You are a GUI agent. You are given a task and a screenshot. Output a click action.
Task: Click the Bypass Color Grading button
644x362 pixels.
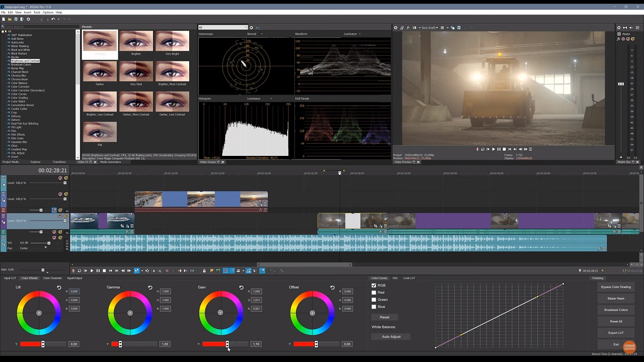[615, 287]
